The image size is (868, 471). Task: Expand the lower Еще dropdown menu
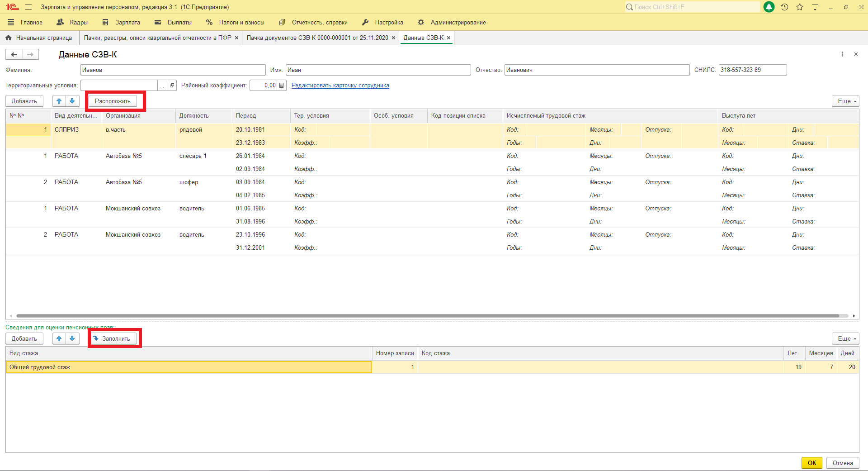(x=845, y=338)
